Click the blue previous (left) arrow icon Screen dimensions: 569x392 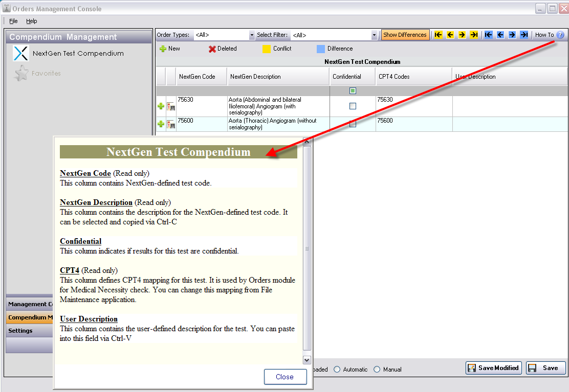coord(500,35)
